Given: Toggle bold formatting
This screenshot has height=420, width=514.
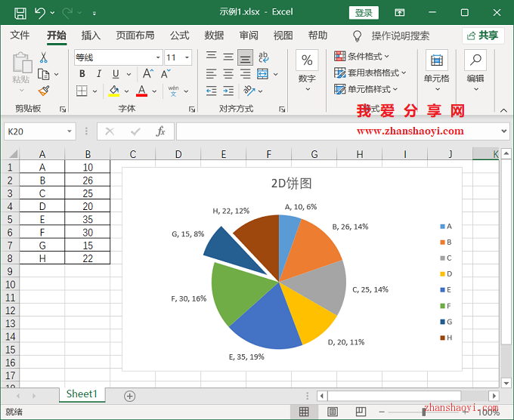Looking at the screenshot, I should coord(82,74).
